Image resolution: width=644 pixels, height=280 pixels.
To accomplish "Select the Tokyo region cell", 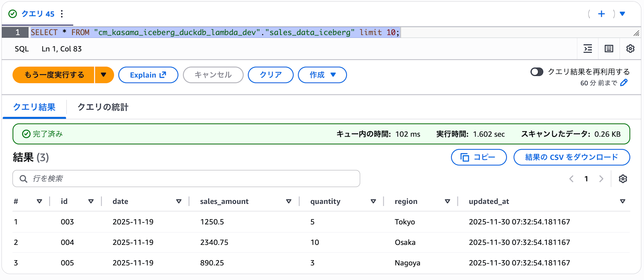I will tap(405, 222).
